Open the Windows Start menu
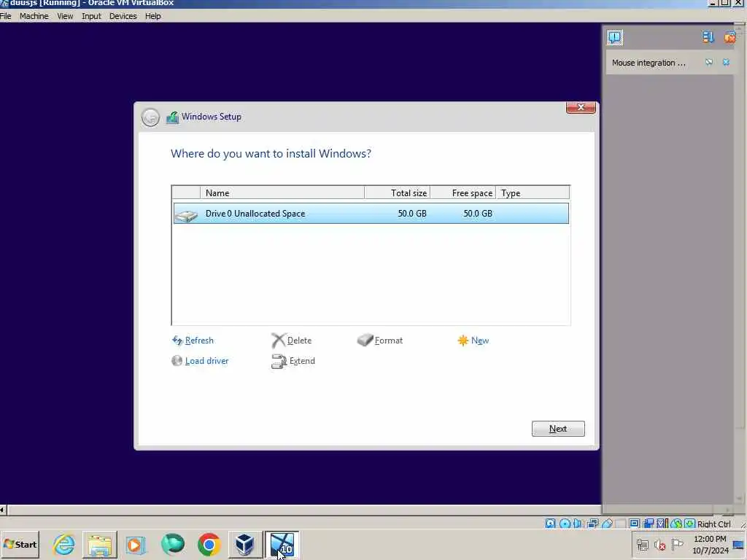The width and height of the screenshot is (747, 560). click(20, 544)
